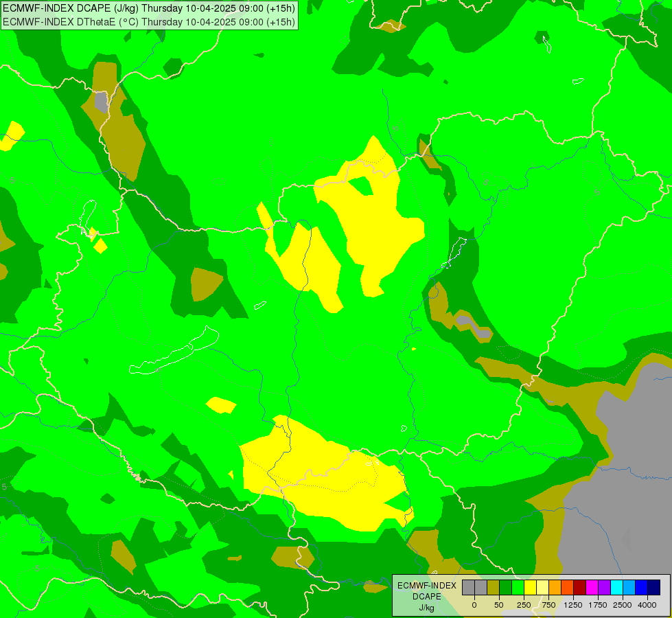Click the legend value 1250

click(x=573, y=605)
